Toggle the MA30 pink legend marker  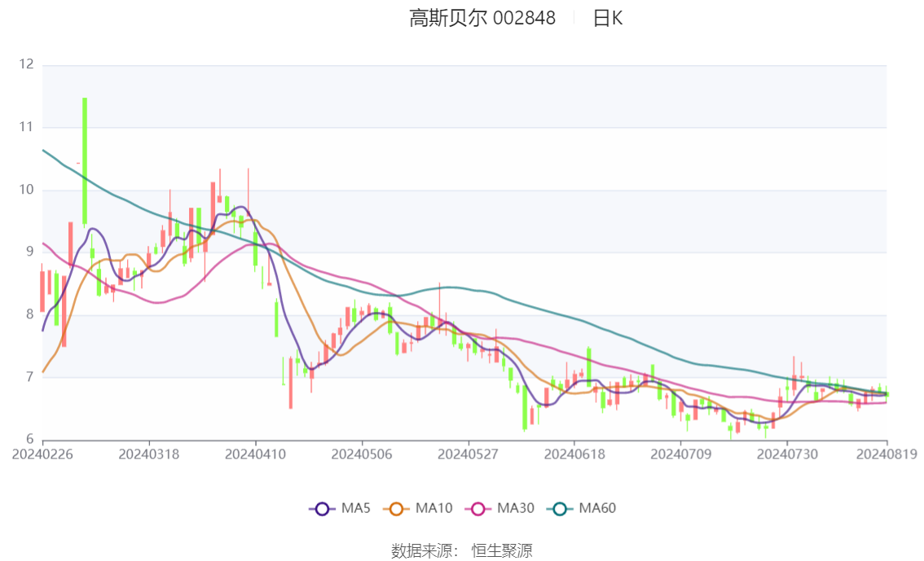478,509
